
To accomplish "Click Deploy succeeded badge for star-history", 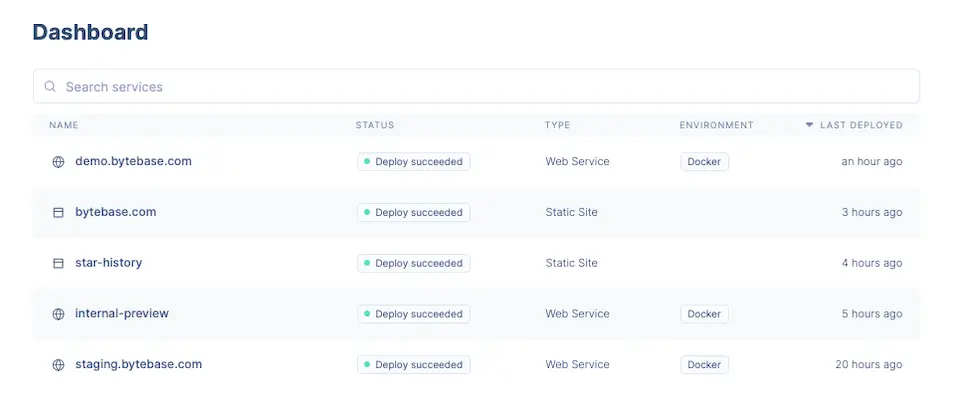I will tap(413, 263).
